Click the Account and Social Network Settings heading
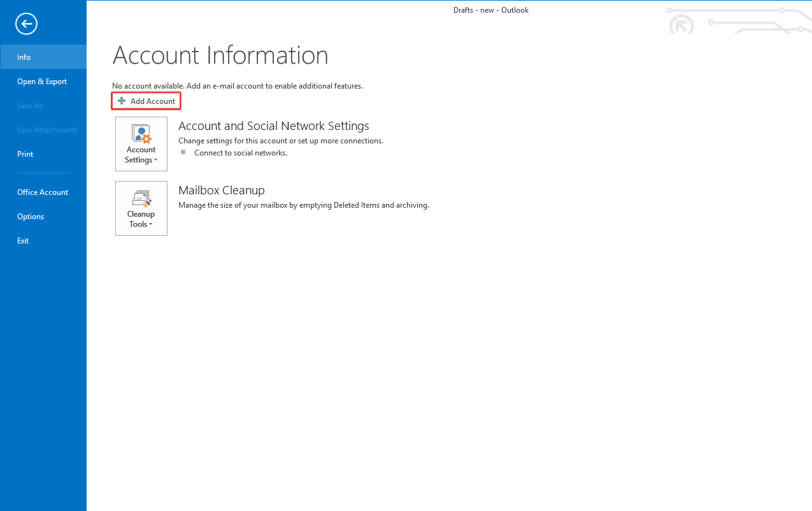Screen dimensions: 812x511 [x=274, y=126]
